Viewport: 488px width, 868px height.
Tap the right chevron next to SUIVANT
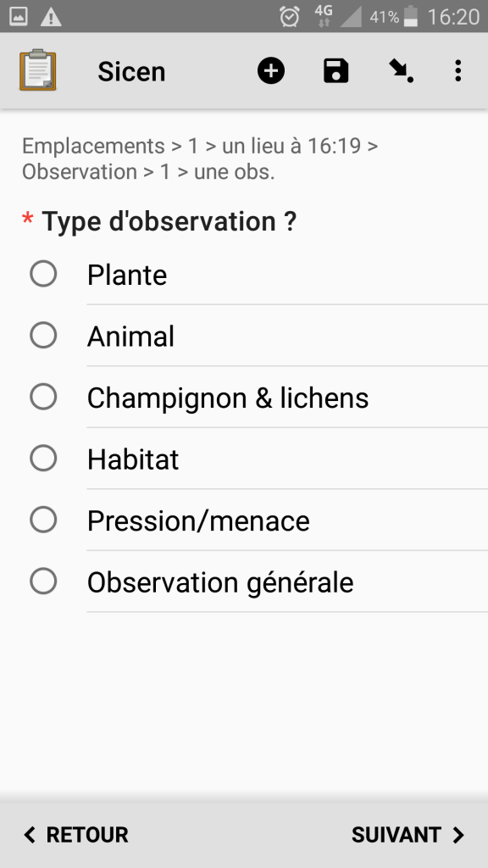coord(458,835)
